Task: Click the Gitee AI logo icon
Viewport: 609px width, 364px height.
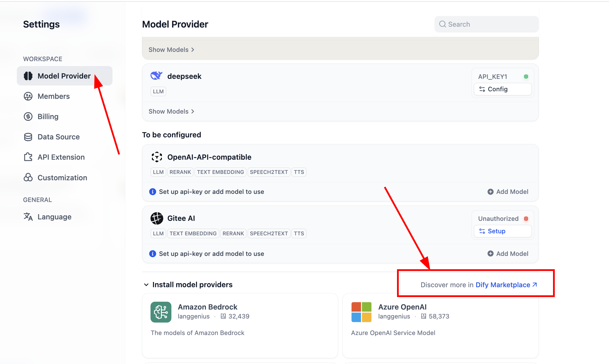Action: coord(157,218)
